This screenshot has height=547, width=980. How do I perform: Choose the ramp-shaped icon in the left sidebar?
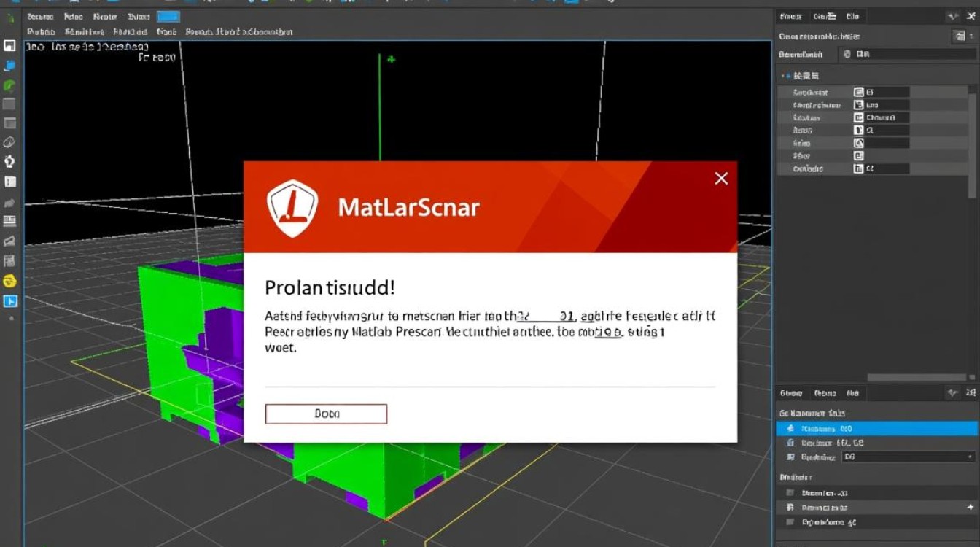tap(9, 241)
